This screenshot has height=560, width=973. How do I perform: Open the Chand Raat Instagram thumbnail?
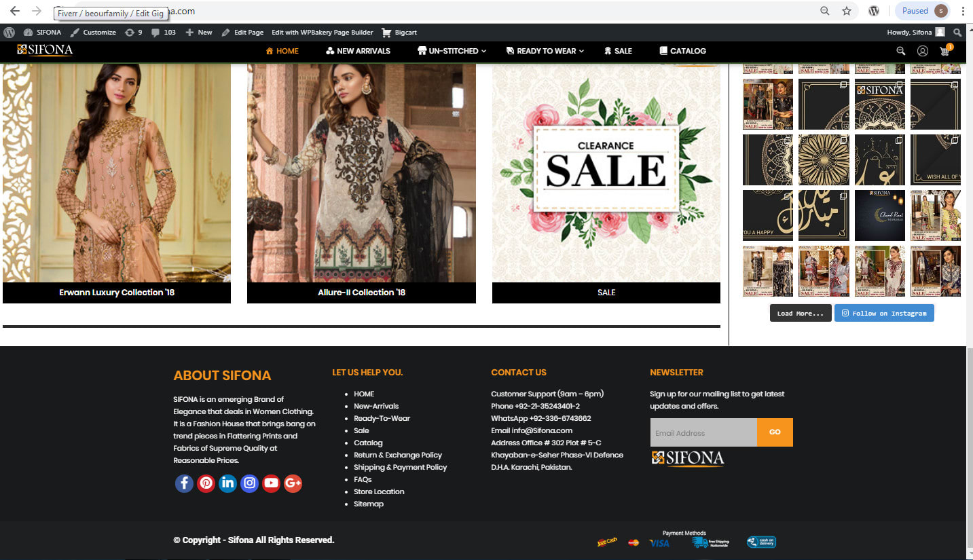pyautogui.click(x=880, y=216)
